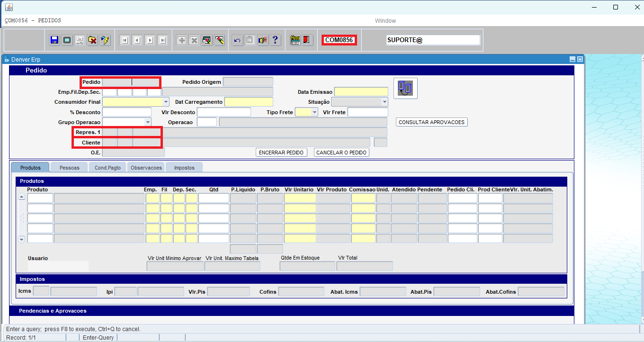
Task: Click the "Pendencias e Aprovacoes" section header
Action: point(53,311)
